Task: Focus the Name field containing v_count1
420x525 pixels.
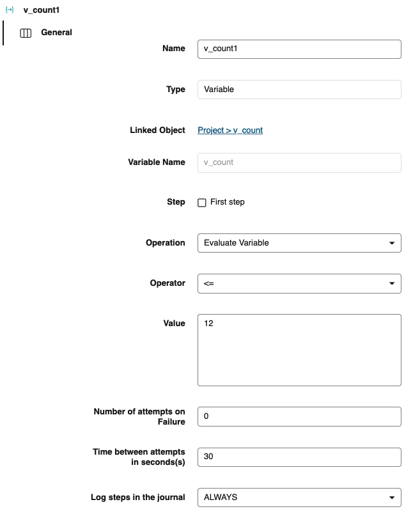Action: pyautogui.click(x=299, y=49)
